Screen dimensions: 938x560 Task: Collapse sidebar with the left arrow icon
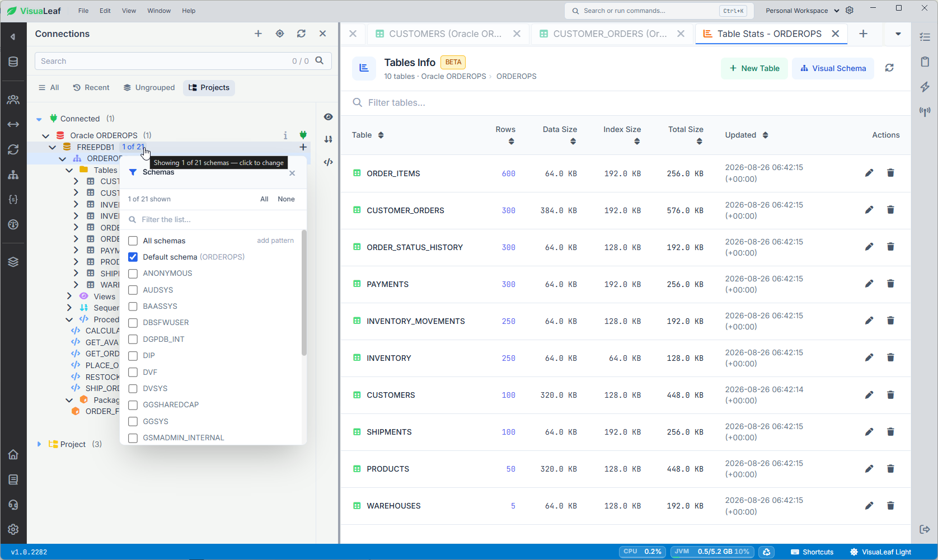13,37
